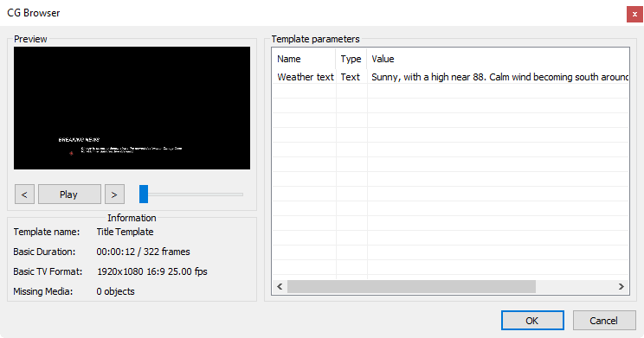Click the Type column header
Screen dimensions: 644x338
[x=351, y=59]
